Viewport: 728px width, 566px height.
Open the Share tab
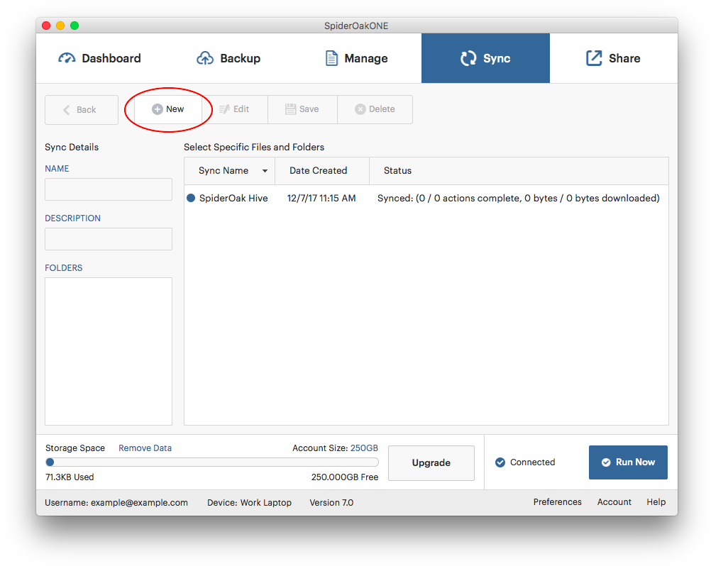click(613, 58)
